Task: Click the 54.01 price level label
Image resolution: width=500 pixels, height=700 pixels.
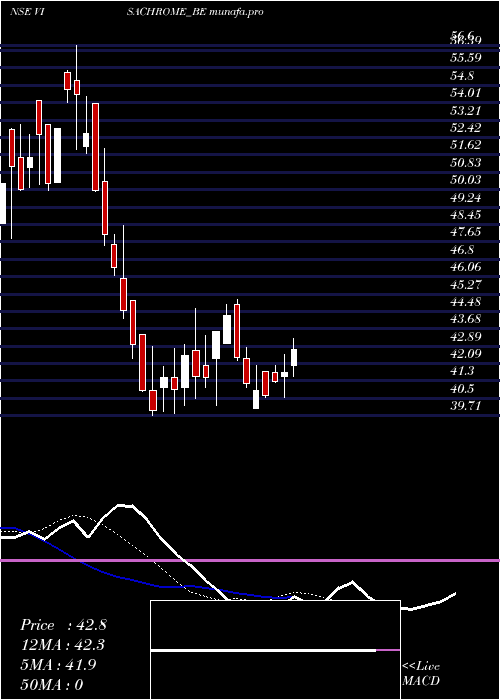Action: click(466, 93)
